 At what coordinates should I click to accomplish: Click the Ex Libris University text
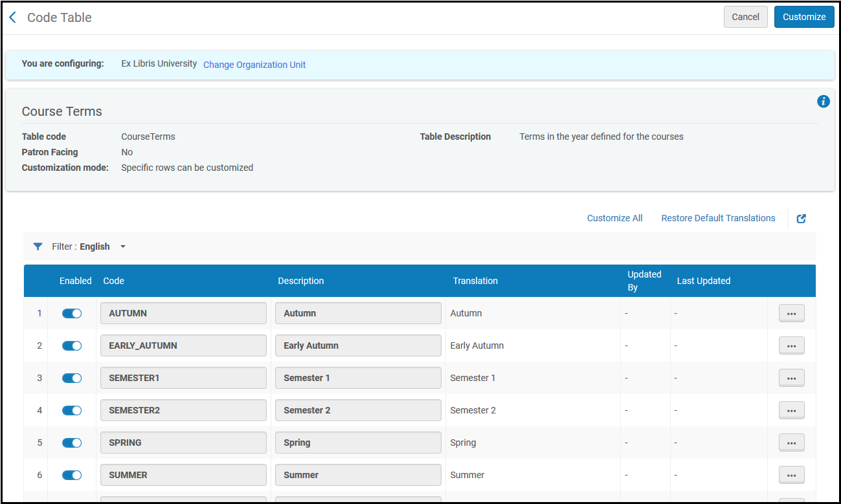click(159, 63)
